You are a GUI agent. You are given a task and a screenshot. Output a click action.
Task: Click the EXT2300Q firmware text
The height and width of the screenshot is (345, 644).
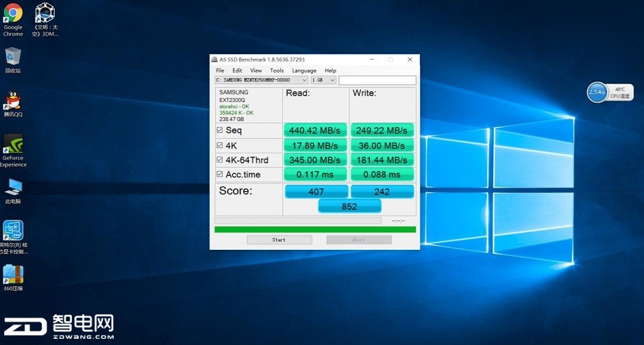tap(232, 100)
